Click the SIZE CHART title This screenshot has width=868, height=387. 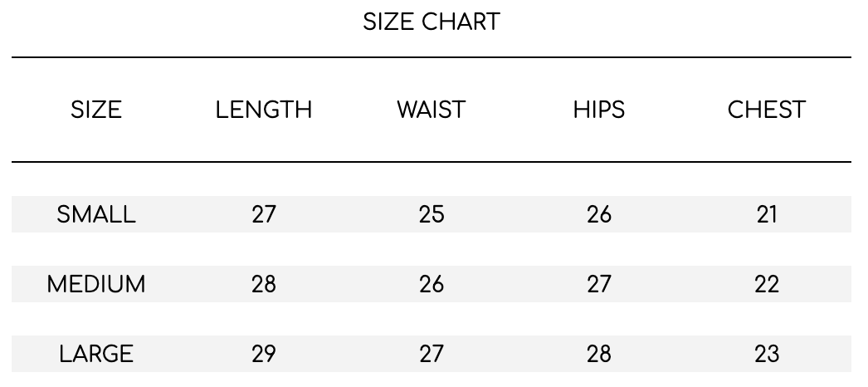click(432, 22)
